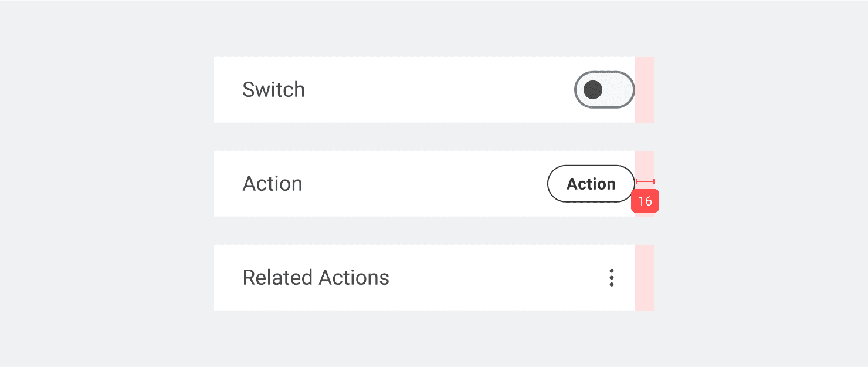Screen dimensions: 868x367
Task: Select the "Action" row label on the left
Action: click(x=272, y=184)
